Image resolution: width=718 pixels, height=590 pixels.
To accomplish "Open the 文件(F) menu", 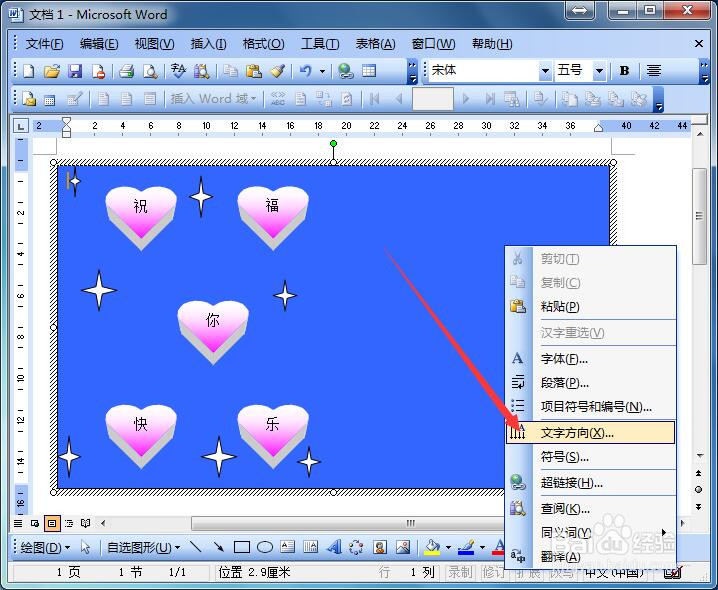I will tap(44, 44).
